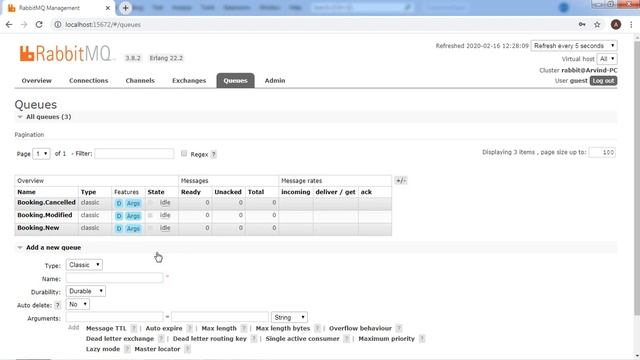This screenshot has width=640, height=360.
Task: Click Auto expire help icon
Action: coord(189,328)
